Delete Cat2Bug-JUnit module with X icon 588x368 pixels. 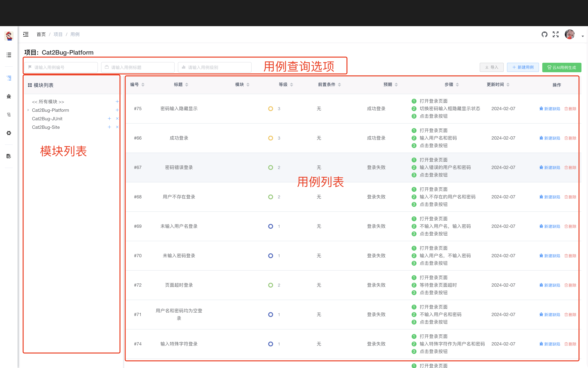tap(117, 118)
